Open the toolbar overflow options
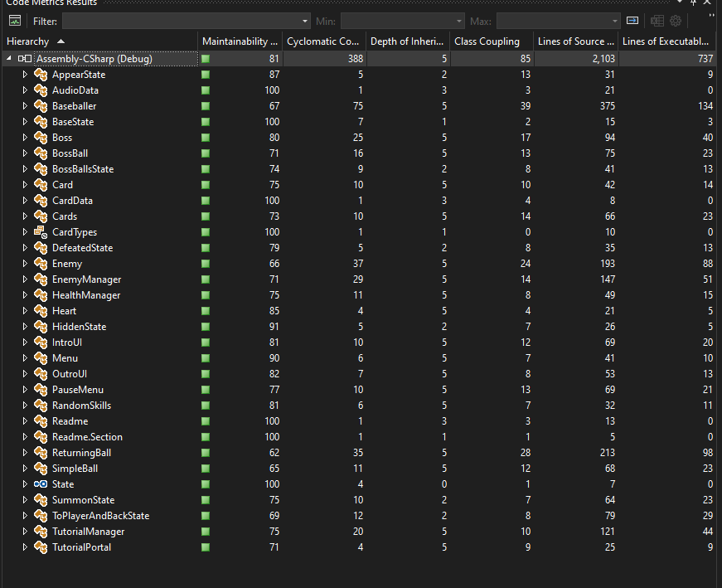722x588 pixels. [x=712, y=17]
